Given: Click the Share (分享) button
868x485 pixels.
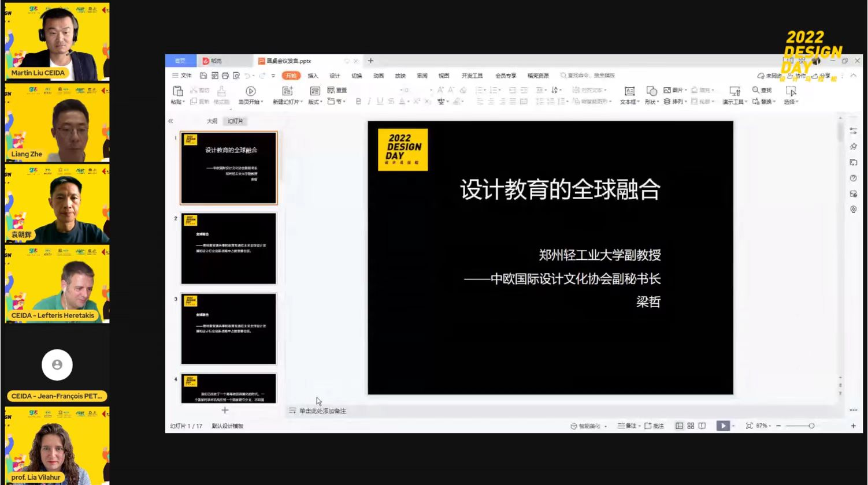Looking at the screenshot, I should coord(821,76).
